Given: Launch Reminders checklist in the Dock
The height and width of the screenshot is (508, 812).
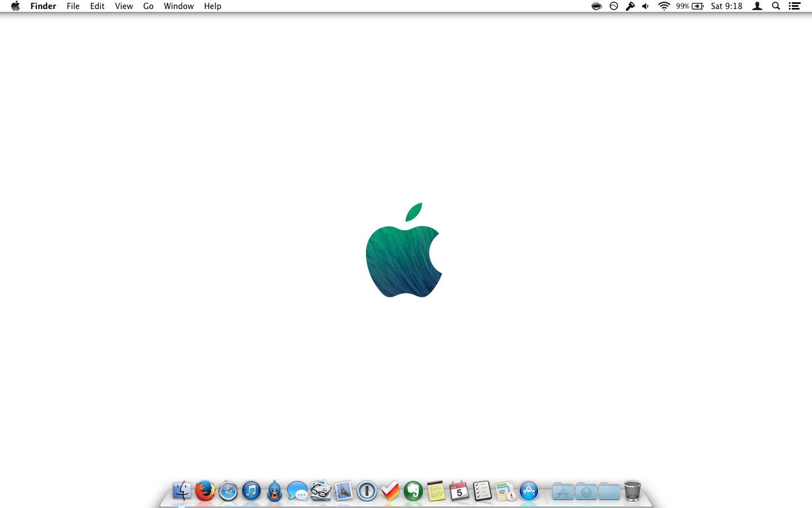Looking at the screenshot, I should (x=483, y=491).
